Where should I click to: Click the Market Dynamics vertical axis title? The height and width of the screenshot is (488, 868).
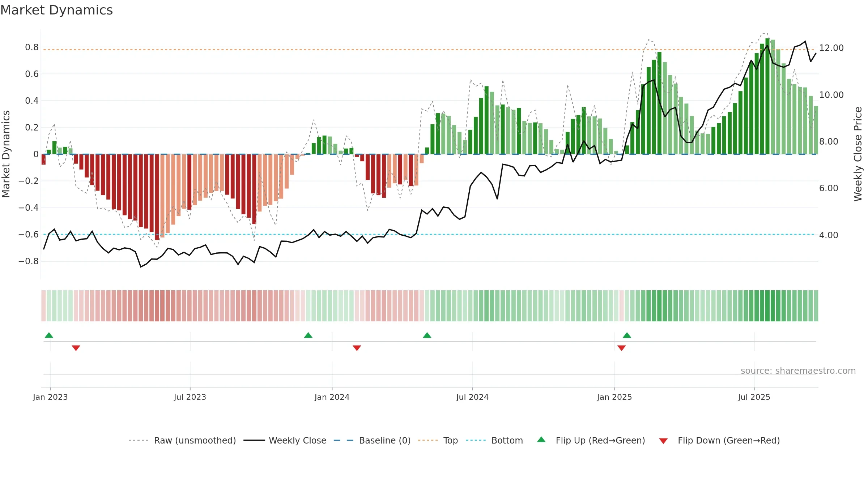pyautogui.click(x=6, y=154)
